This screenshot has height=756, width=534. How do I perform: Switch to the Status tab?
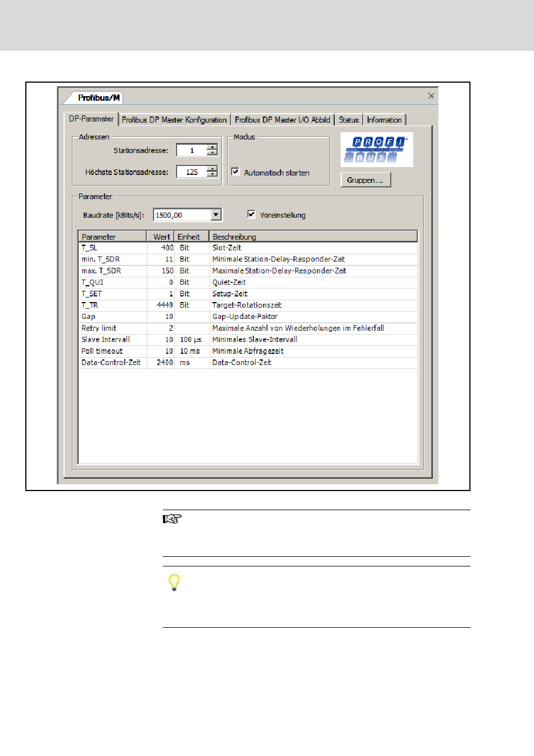[x=349, y=120]
